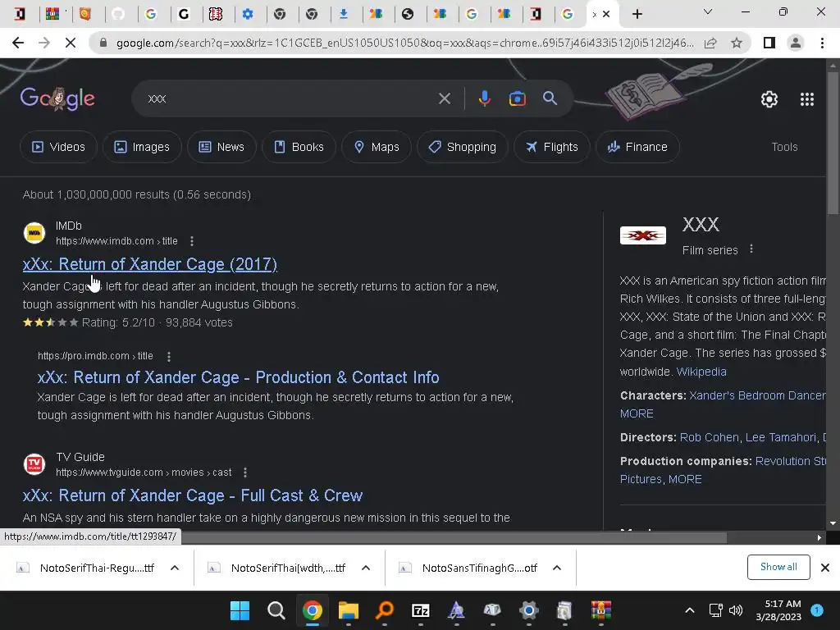Expand options for NotoSansTifinaghG....otf download
Image resolution: width=840 pixels, height=630 pixels.
click(557, 568)
